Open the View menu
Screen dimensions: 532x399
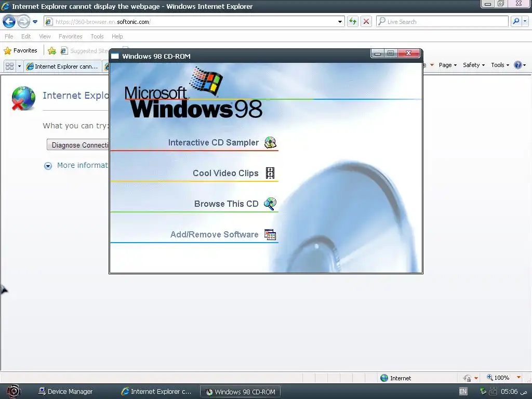pyautogui.click(x=45, y=36)
